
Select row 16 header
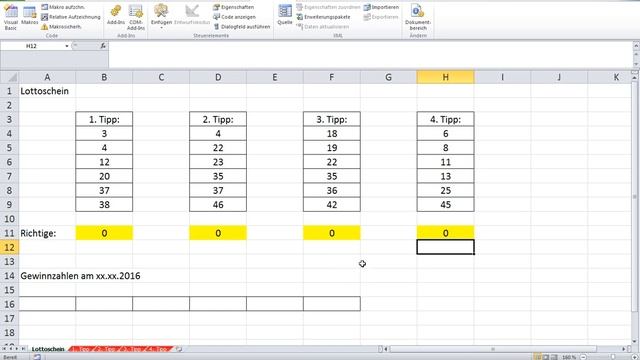9,304
